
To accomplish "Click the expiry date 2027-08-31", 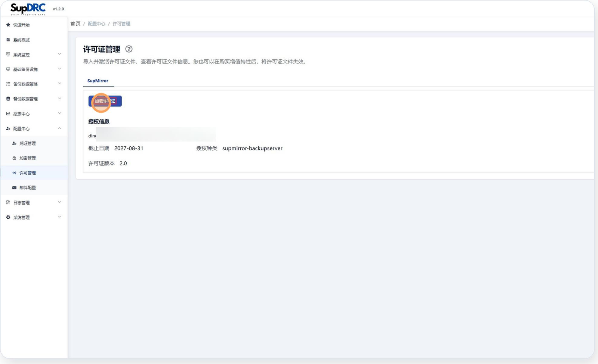I will pos(129,148).
